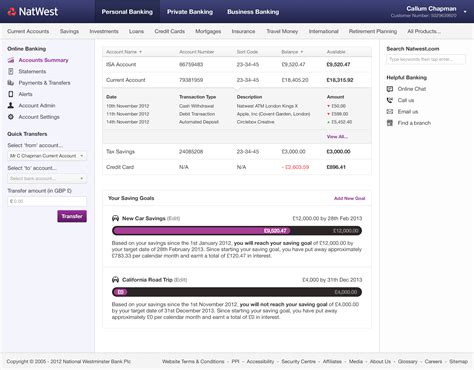Switch to Business Banking tab
Viewport: 474px width, 370px height.
253,12
